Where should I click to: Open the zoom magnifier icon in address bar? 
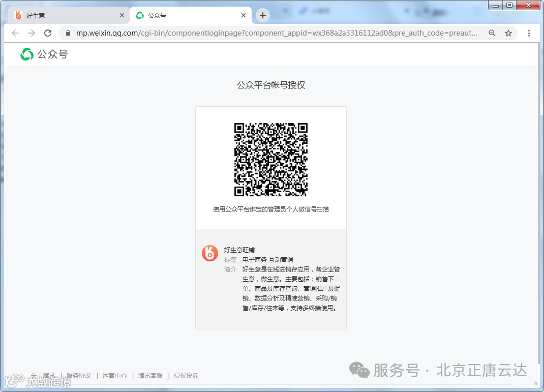pyautogui.click(x=492, y=33)
